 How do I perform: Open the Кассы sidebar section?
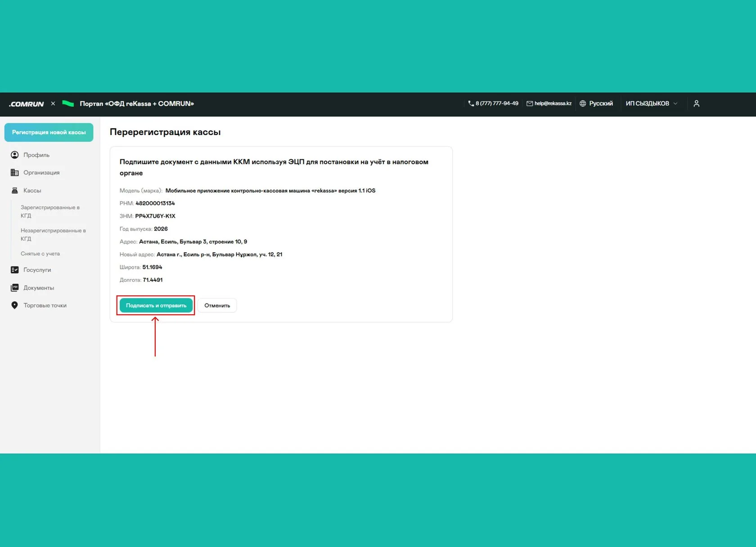click(32, 190)
